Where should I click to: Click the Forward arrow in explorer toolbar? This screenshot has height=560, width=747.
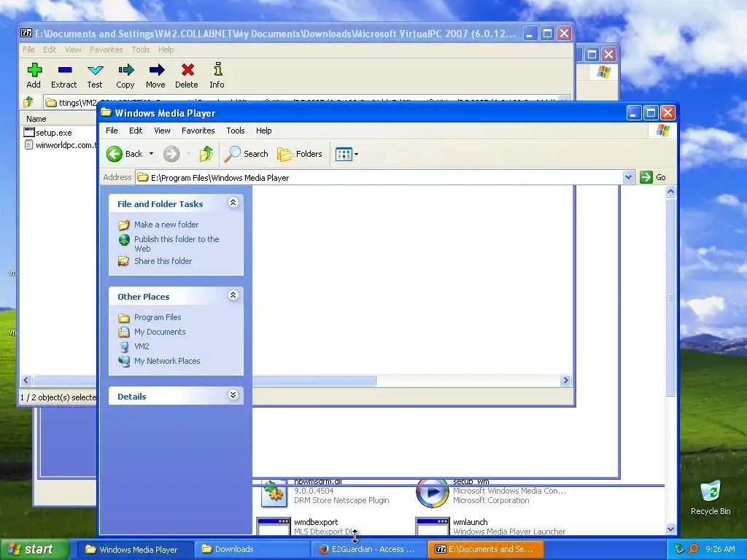(x=171, y=154)
